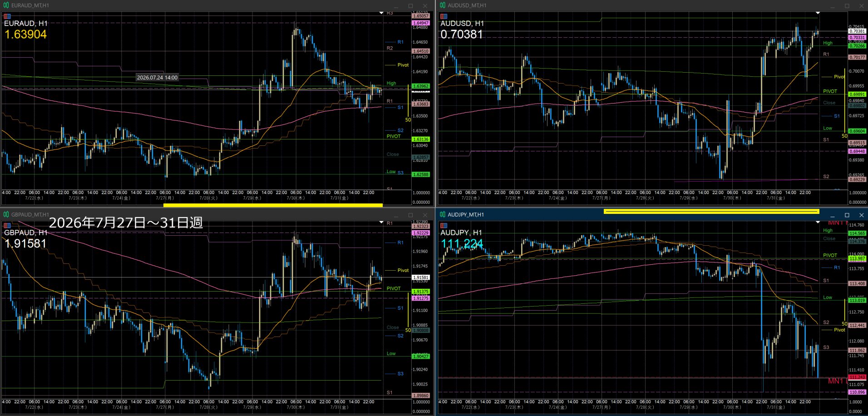Image resolution: width=868 pixels, height=416 pixels.
Task: Select the red MN1 horizontal line label on AUDJPY
Action: 835,381
